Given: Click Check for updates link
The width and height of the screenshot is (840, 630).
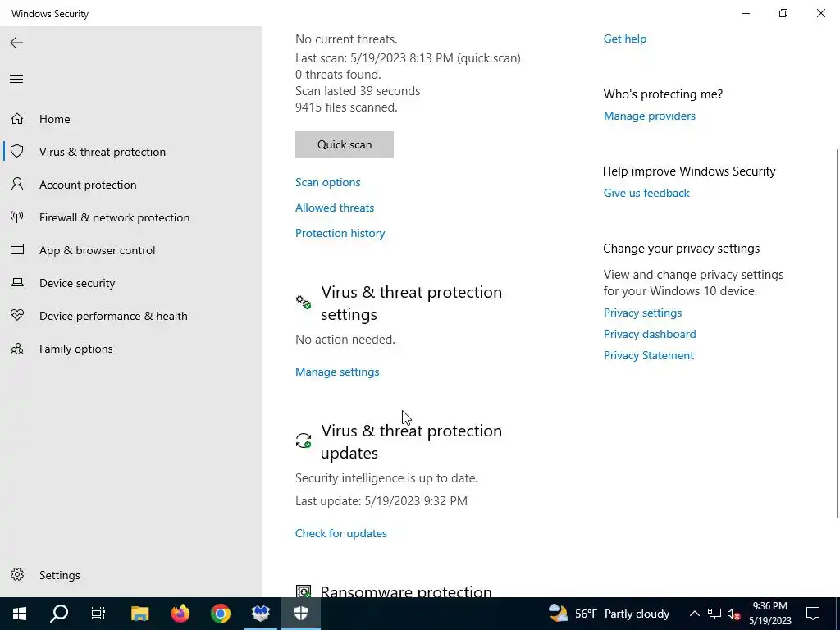Looking at the screenshot, I should [341, 533].
